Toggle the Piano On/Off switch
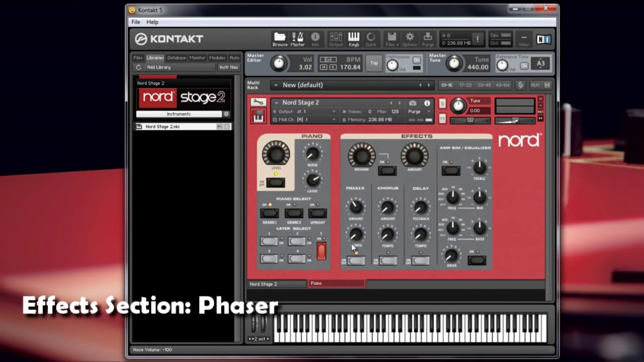 point(276,183)
